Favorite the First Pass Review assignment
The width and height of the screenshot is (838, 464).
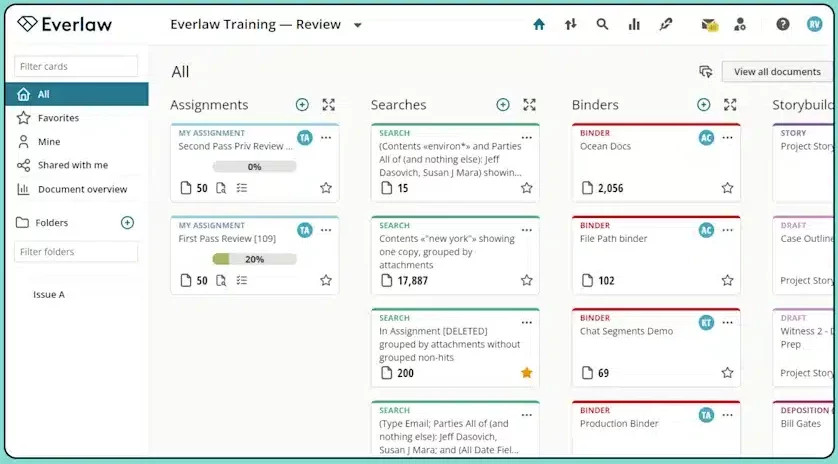click(326, 280)
